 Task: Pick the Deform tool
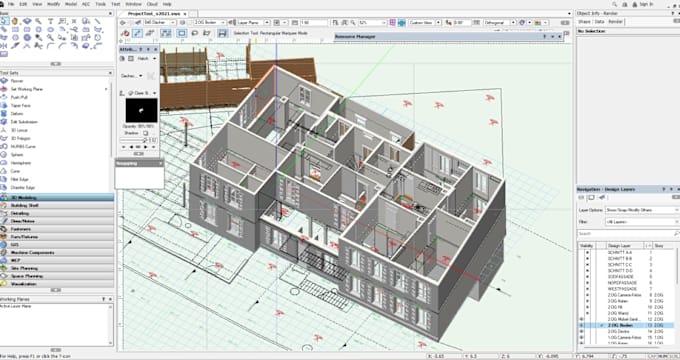(17, 114)
